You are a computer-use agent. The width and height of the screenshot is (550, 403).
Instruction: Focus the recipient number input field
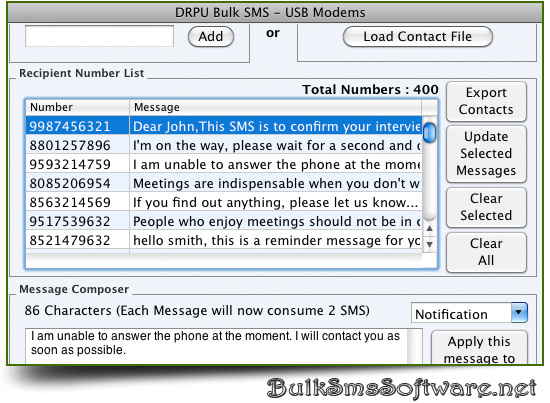click(99, 36)
